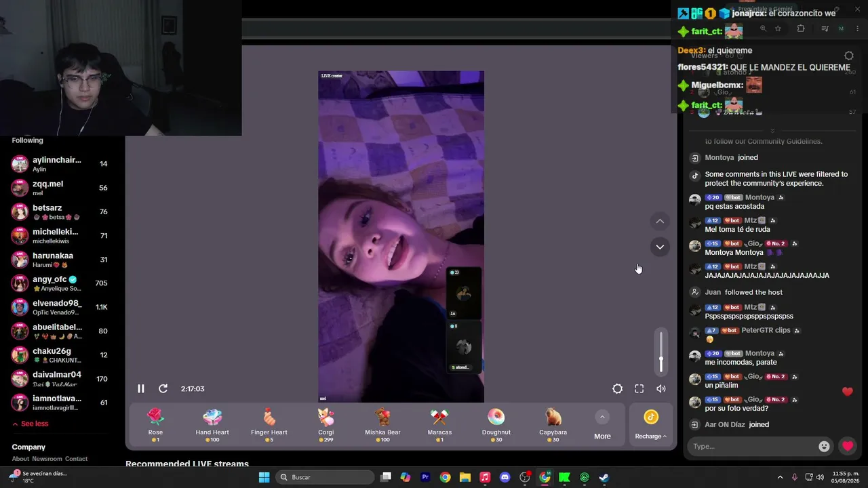Collapse the top viewers list chevron
868x488 pixels.
772,130
